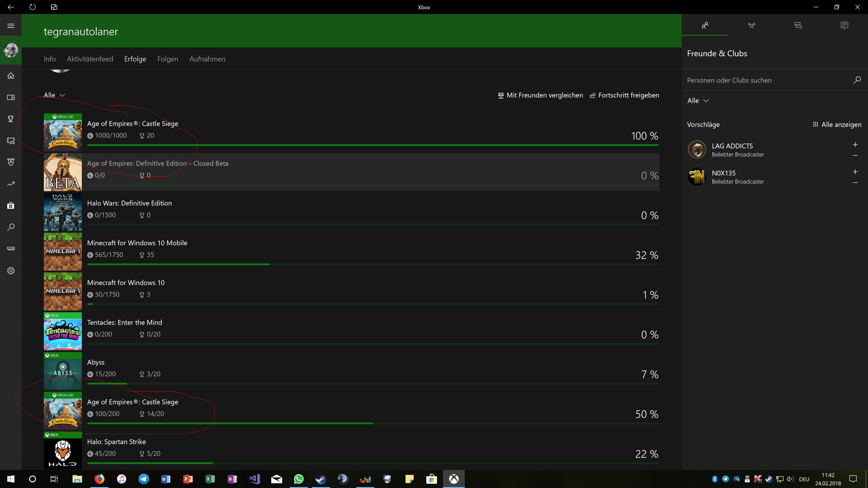Switch to Parties panel tab icon

click(x=751, y=25)
